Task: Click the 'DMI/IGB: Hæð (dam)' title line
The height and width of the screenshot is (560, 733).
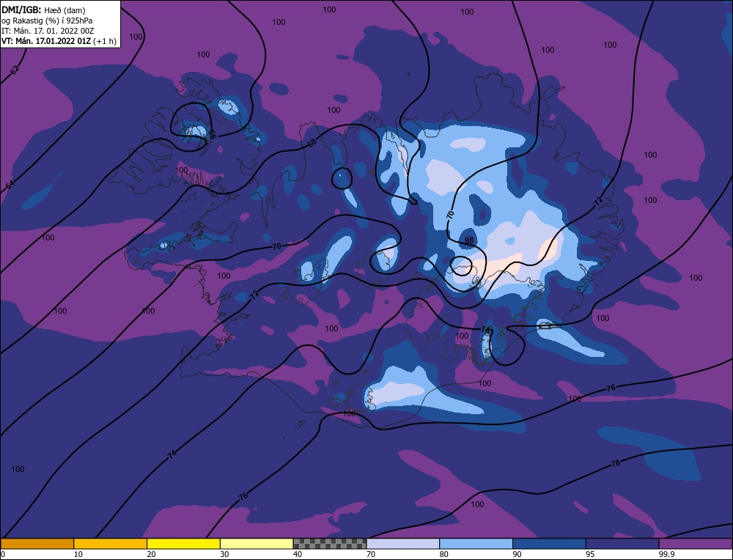Action: pos(43,10)
